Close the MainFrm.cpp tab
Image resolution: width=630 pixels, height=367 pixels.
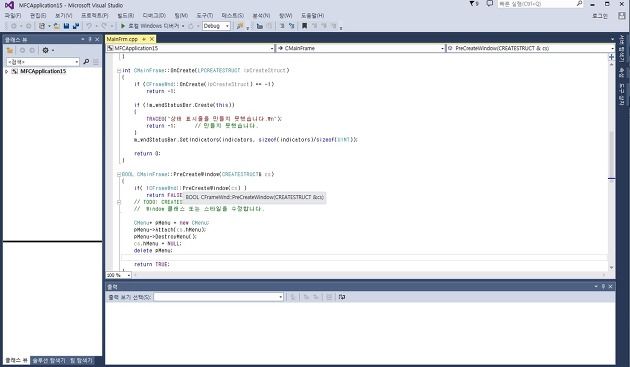(x=152, y=39)
